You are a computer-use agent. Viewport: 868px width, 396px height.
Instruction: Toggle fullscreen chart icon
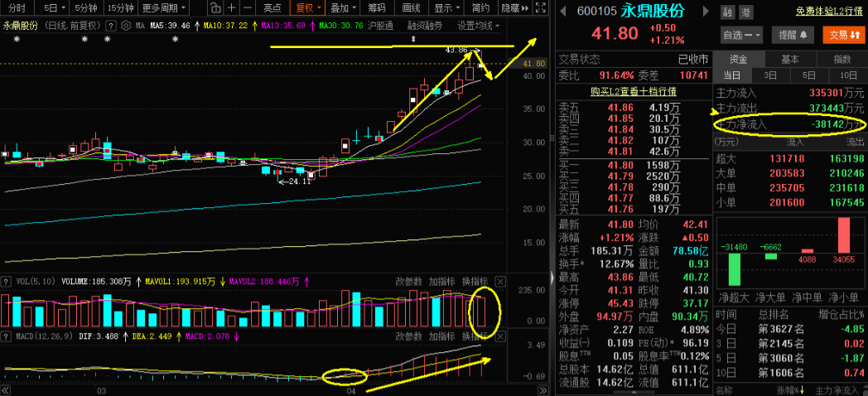[541, 7]
